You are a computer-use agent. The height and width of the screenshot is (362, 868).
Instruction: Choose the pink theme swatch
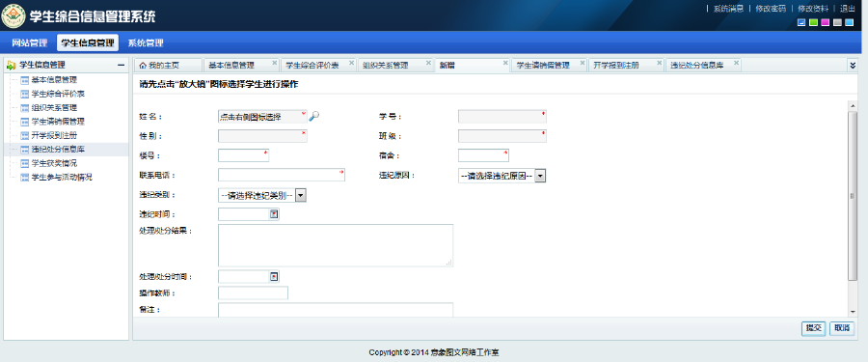point(826,23)
